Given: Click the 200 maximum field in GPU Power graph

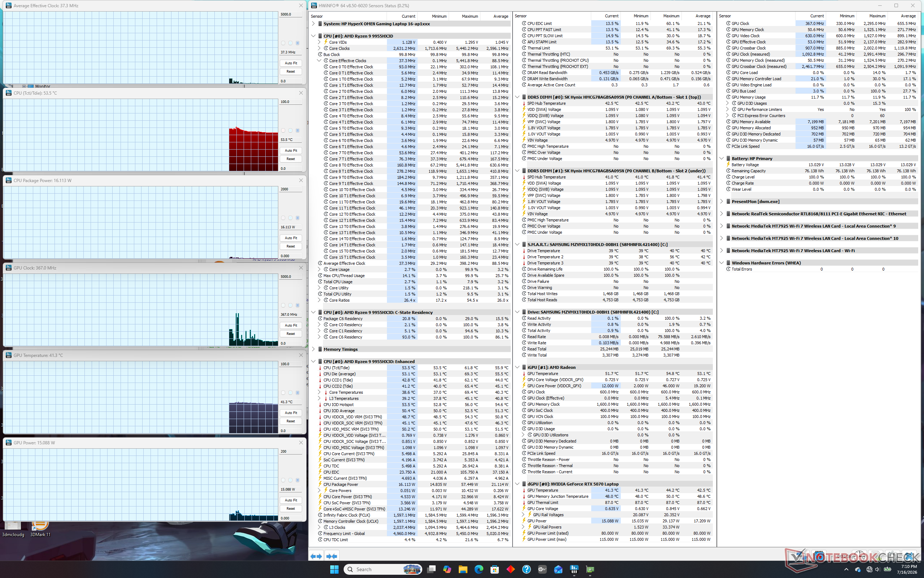Looking at the screenshot, I should click(291, 452).
